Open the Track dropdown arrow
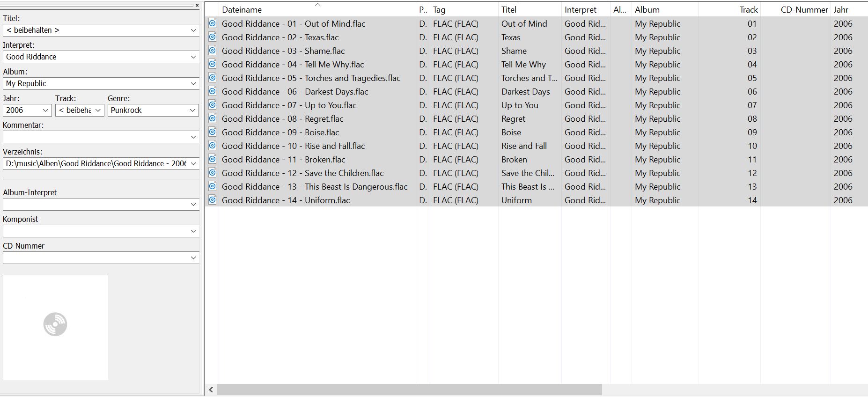 click(x=98, y=110)
